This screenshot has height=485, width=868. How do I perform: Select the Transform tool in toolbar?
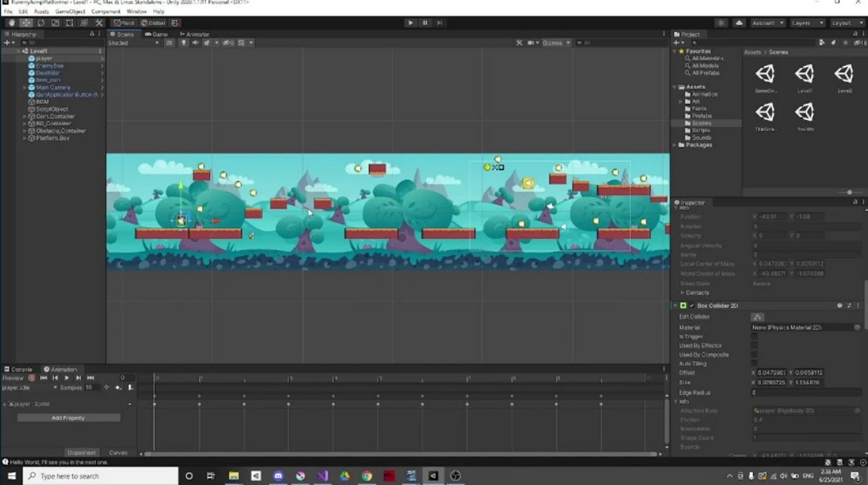[x=84, y=23]
